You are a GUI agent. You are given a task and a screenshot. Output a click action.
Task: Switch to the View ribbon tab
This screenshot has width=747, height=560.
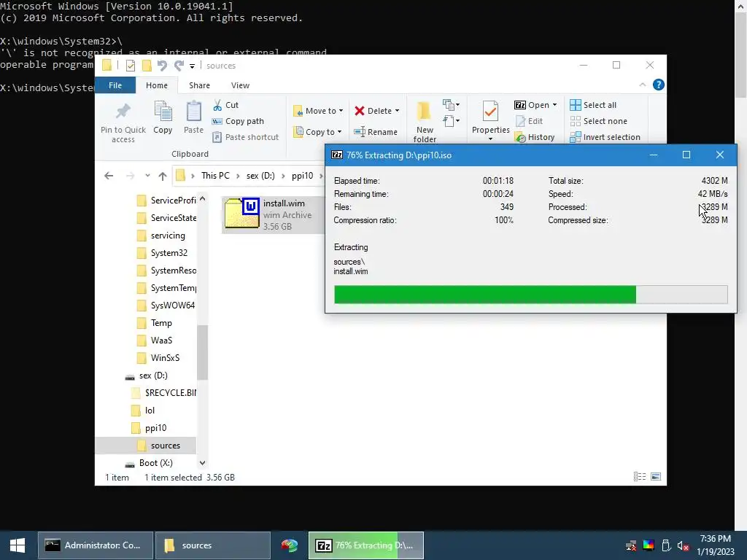click(240, 85)
